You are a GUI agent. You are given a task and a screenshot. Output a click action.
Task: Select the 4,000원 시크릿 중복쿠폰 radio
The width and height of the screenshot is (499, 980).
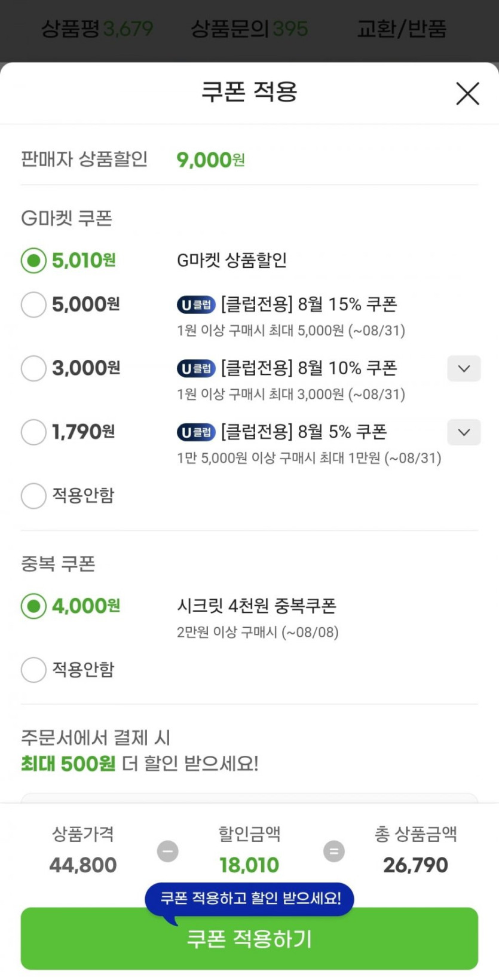pyautogui.click(x=33, y=606)
